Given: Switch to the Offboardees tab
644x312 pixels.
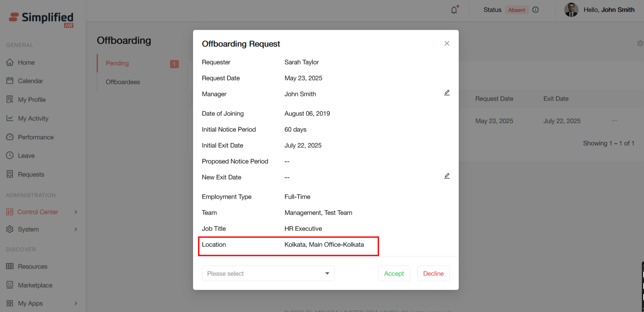Looking at the screenshot, I should coord(123,82).
